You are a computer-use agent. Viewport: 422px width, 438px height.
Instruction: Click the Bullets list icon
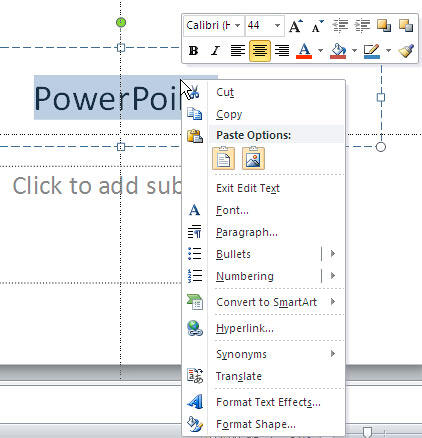point(194,254)
